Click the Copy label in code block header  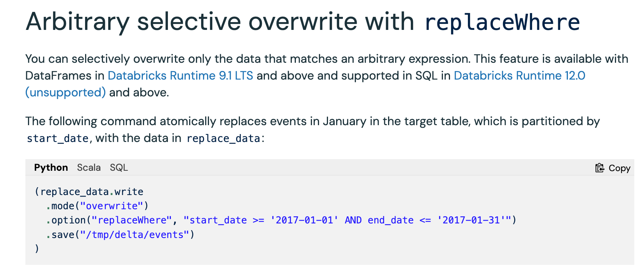pyautogui.click(x=619, y=168)
